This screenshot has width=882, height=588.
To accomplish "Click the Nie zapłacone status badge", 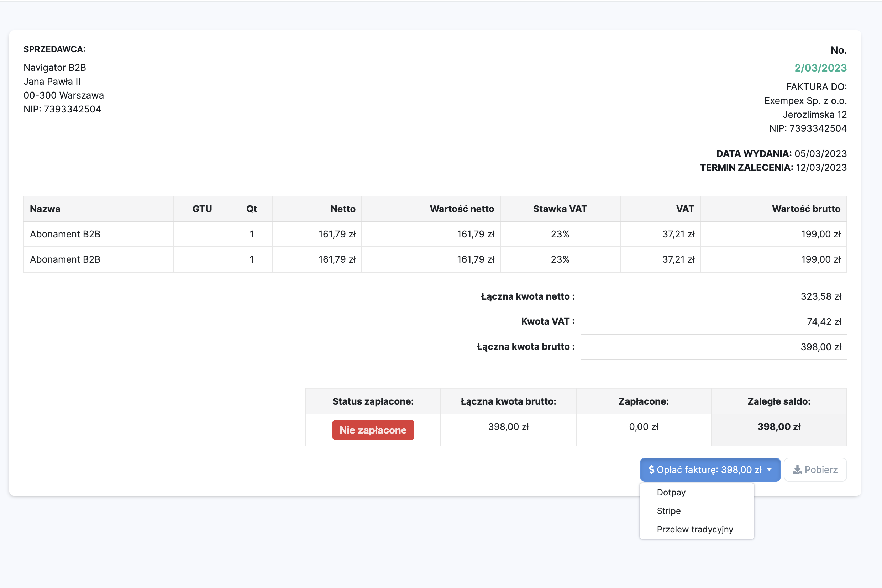I will pyautogui.click(x=373, y=430).
